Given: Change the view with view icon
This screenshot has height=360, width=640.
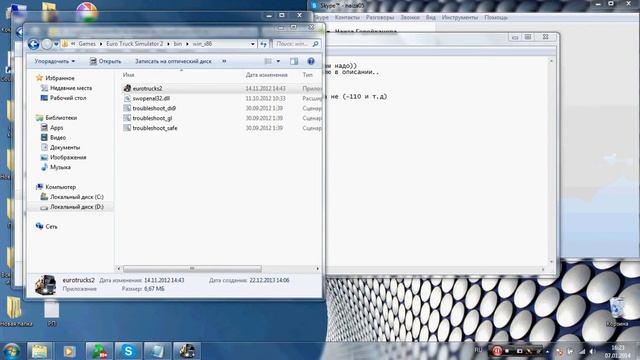Looking at the screenshot, I should point(268,61).
